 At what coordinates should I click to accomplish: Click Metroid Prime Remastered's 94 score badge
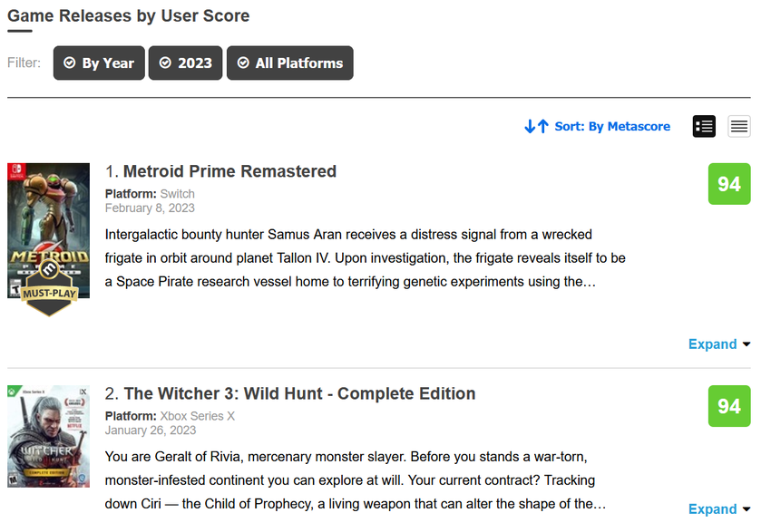coord(729,184)
